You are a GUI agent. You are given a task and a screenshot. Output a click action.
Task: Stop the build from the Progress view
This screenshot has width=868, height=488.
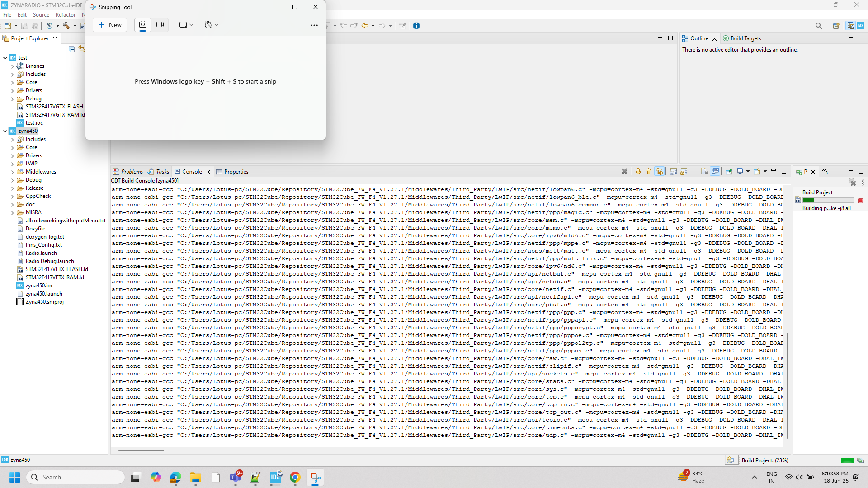coord(861,201)
